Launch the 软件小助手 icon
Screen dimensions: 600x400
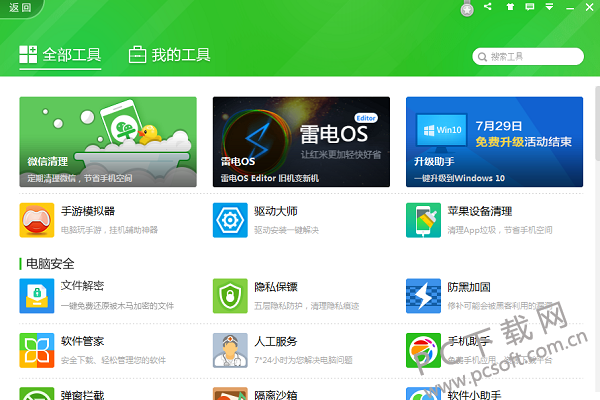tap(423, 393)
